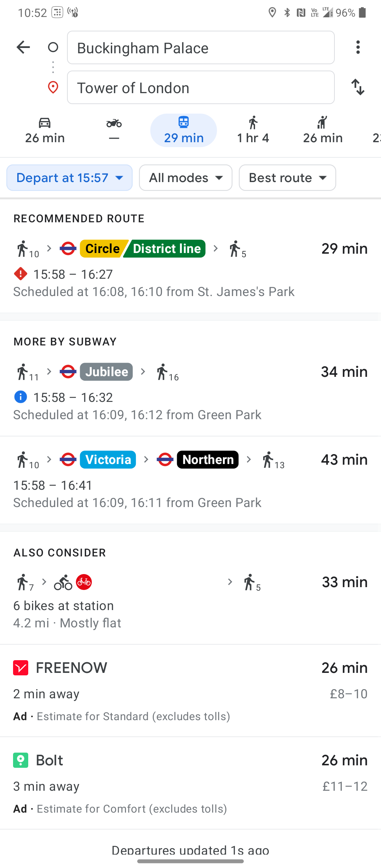Image resolution: width=381 pixels, height=868 pixels.
Task: Select the walking travel mode
Action: point(253,130)
